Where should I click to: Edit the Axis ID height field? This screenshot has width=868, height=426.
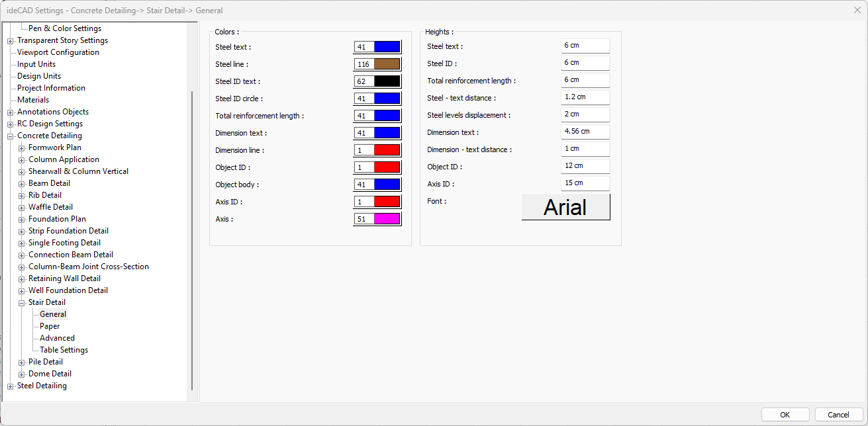[x=585, y=183]
